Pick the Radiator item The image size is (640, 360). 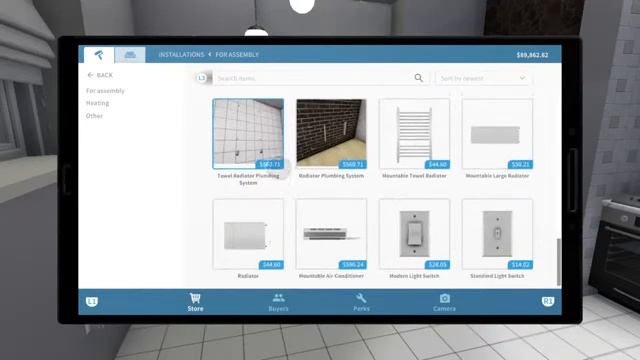click(x=248, y=234)
